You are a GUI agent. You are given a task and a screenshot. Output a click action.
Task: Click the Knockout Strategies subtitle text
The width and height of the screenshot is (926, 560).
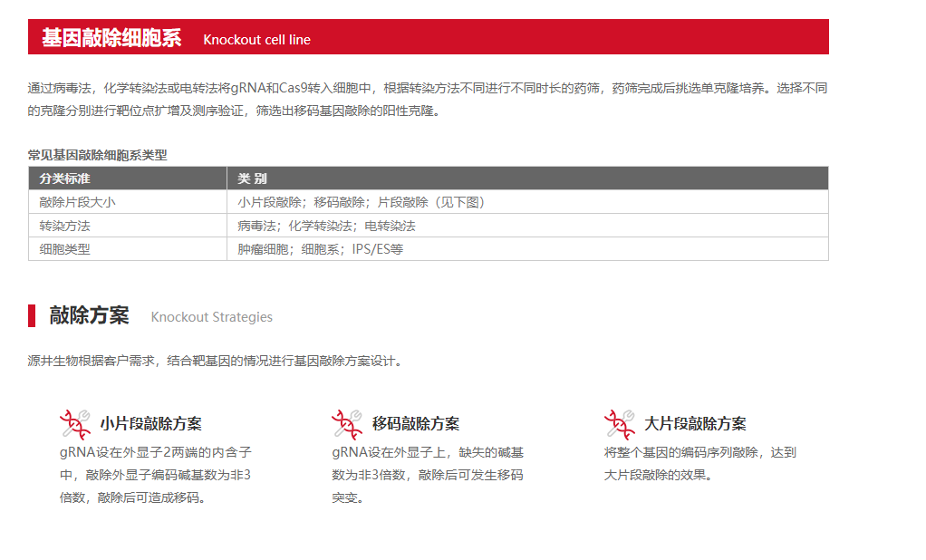(x=211, y=317)
